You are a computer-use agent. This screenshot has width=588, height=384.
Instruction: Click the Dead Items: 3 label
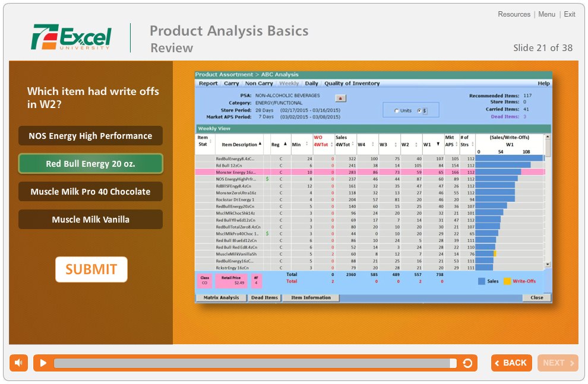pos(508,117)
